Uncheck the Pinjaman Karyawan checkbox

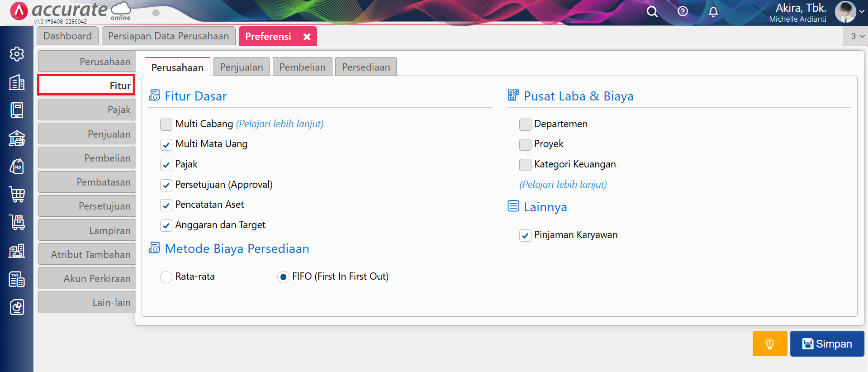(525, 235)
